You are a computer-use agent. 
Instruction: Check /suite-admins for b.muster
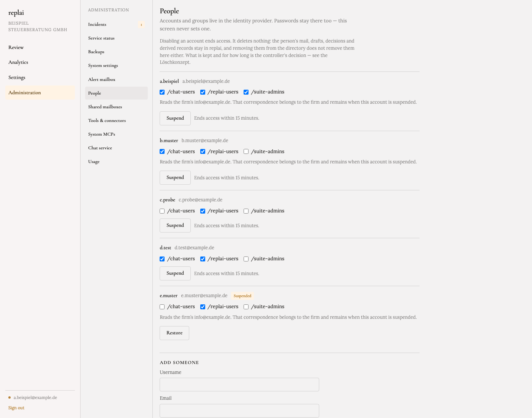point(246,152)
